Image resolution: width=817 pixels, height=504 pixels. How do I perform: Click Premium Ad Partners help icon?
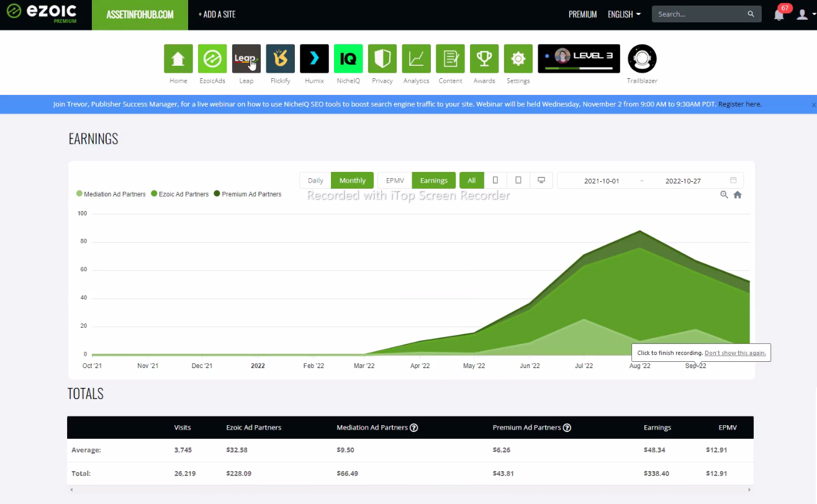click(567, 428)
